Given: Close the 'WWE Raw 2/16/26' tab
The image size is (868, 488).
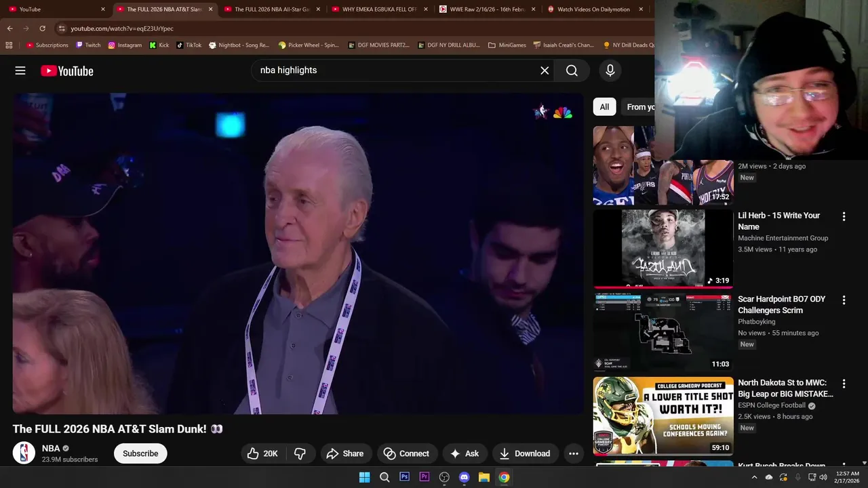Looking at the screenshot, I should pyautogui.click(x=533, y=9).
